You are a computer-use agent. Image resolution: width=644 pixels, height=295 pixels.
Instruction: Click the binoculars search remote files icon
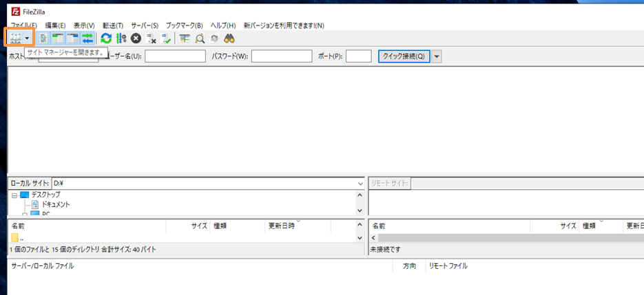(229, 39)
